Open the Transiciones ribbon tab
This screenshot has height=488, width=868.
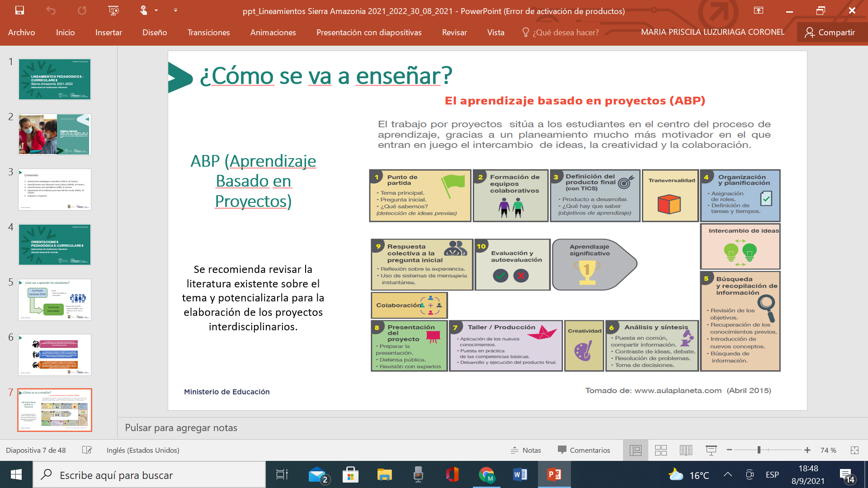(208, 33)
